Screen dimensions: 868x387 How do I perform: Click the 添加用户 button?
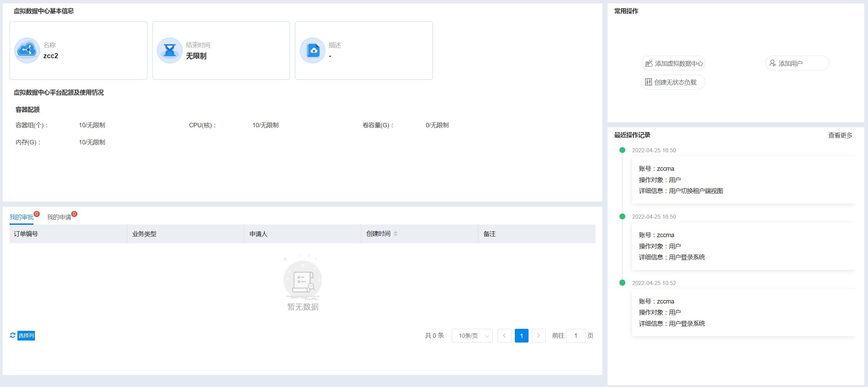tap(797, 63)
